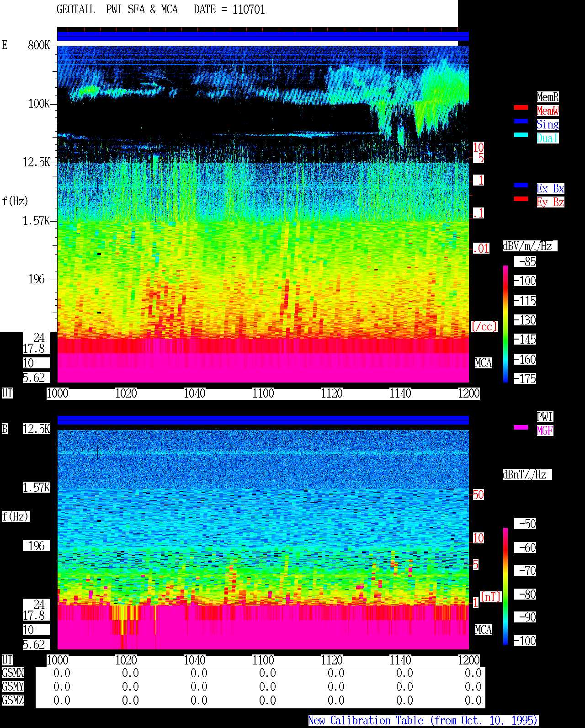Screen dimensions: 585x728
Task: Click the GEOTAIL PWI SFA & MCA title
Action: click(117, 10)
